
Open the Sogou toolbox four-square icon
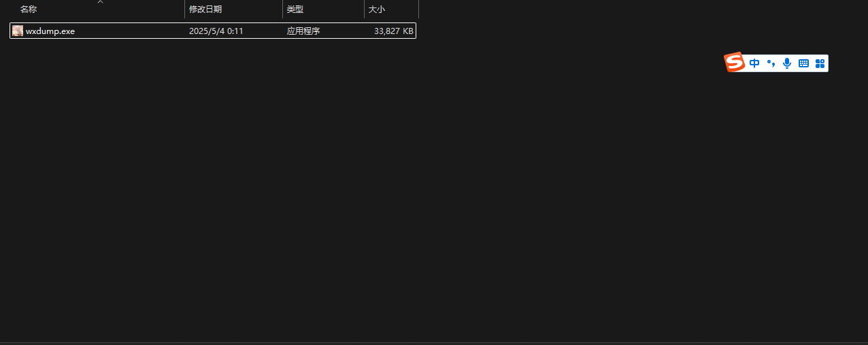point(820,63)
